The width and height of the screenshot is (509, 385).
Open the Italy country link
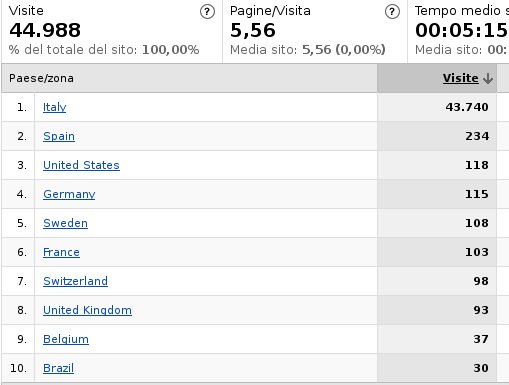pos(55,107)
